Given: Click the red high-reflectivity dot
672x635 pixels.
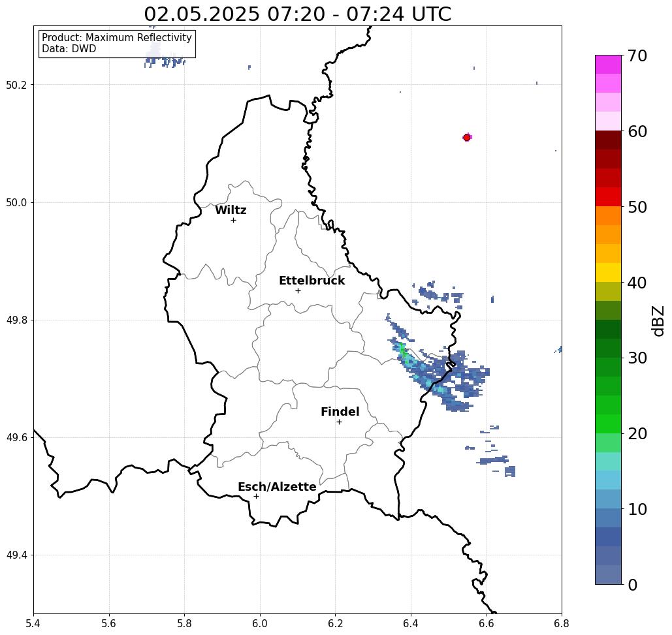Looking at the screenshot, I should tap(467, 138).
